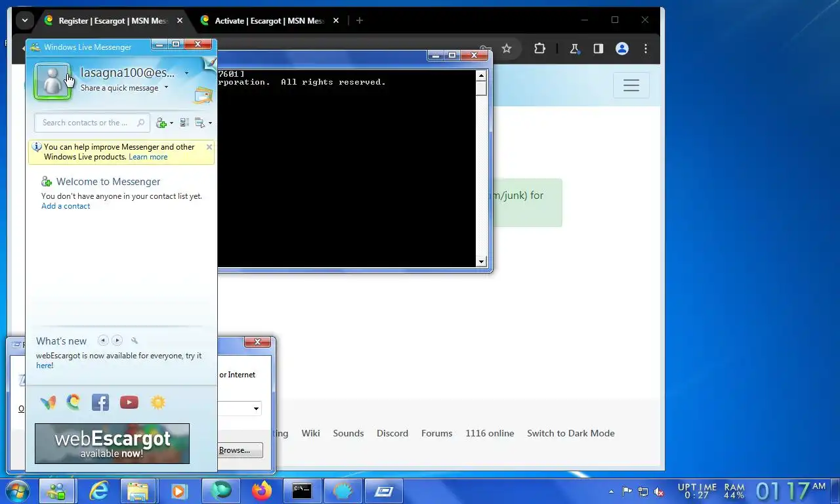Open the Messenger email inbox icon
840x504 pixels.
coord(203,96)
